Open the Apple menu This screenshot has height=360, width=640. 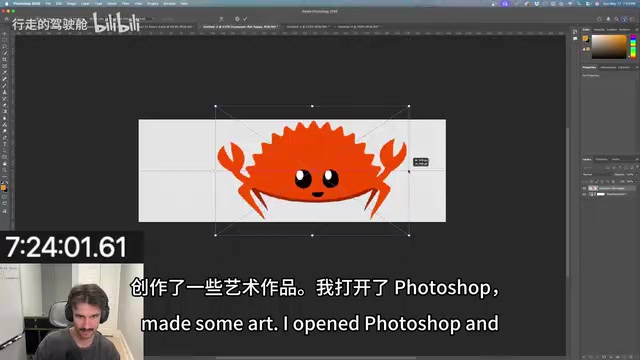pos(6,3)
